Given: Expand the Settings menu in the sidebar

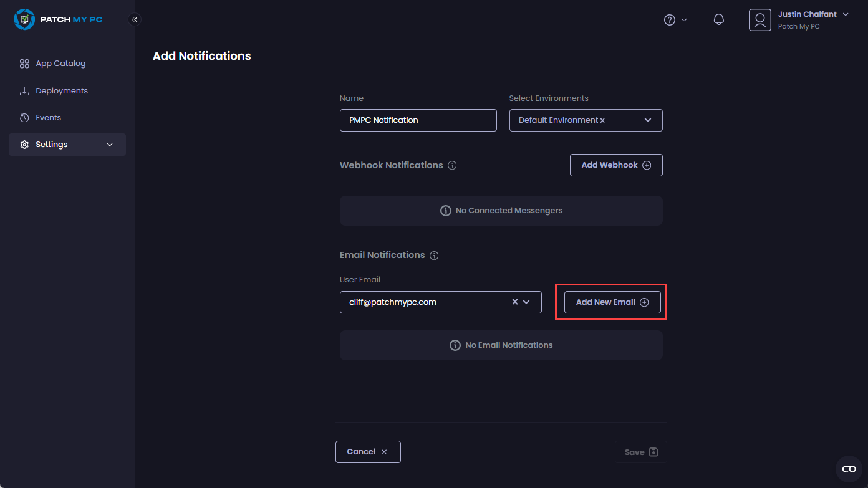Looking at the screenshot, I should (x=67, y=145).
